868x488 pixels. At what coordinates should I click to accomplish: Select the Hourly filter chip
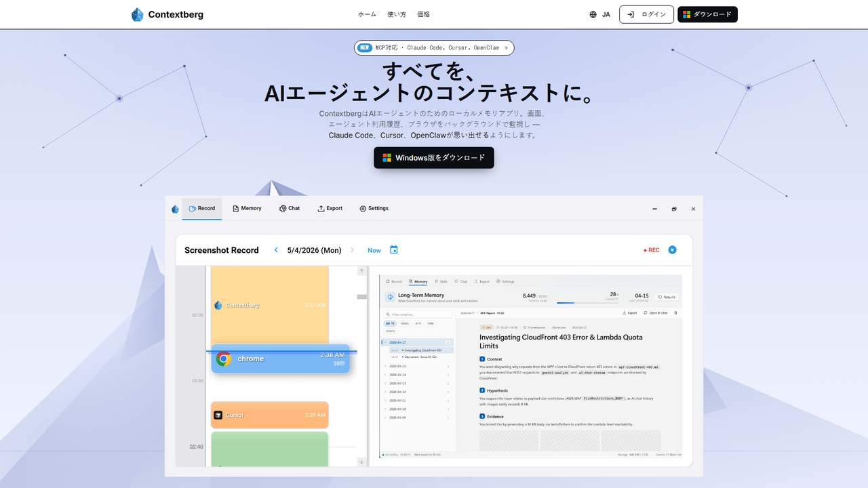[x=405, y=323]
